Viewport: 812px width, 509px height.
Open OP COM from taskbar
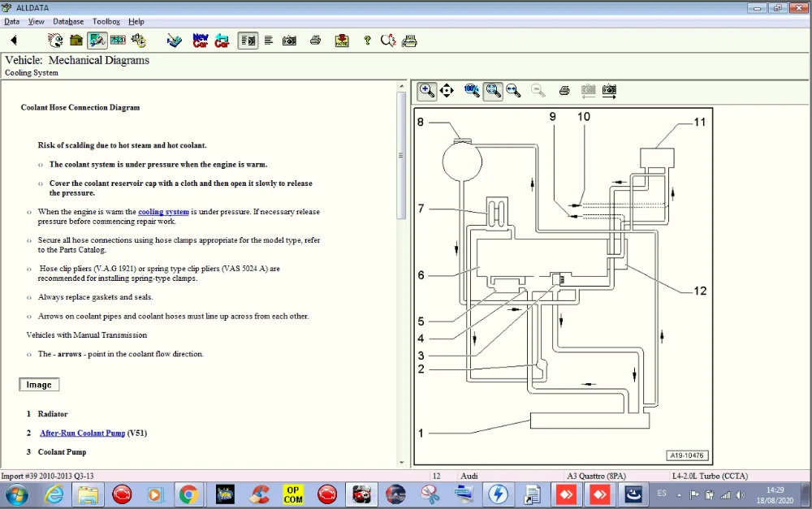tap(293, 495)
